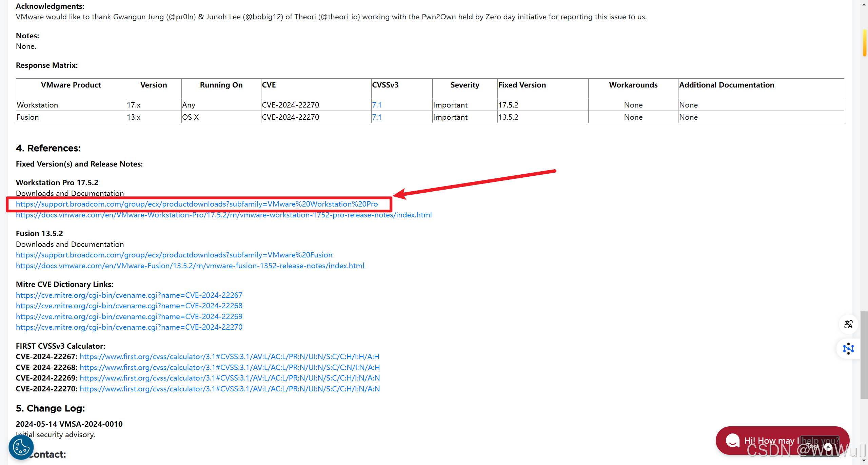Open CVSS calculator link for CVE-2024-22268

(x=230, y=368)
